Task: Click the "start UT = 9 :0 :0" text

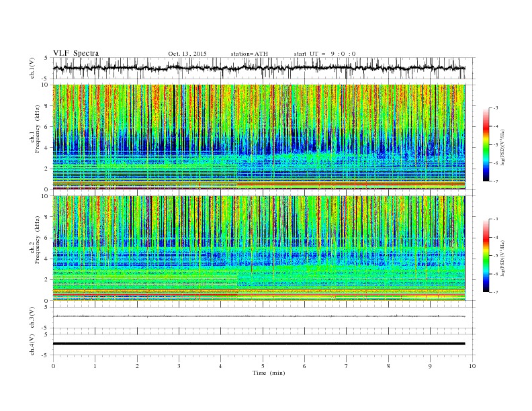Action: (x=324, y=54)
